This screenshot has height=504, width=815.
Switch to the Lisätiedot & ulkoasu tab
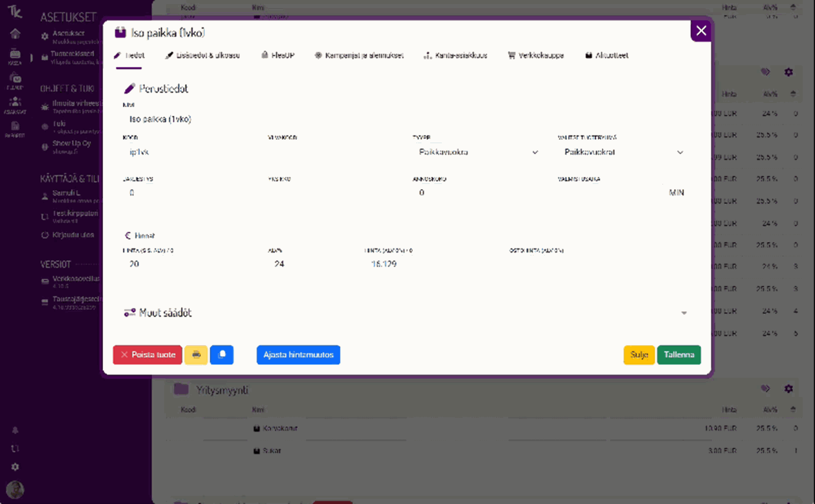tap(202, 56)
